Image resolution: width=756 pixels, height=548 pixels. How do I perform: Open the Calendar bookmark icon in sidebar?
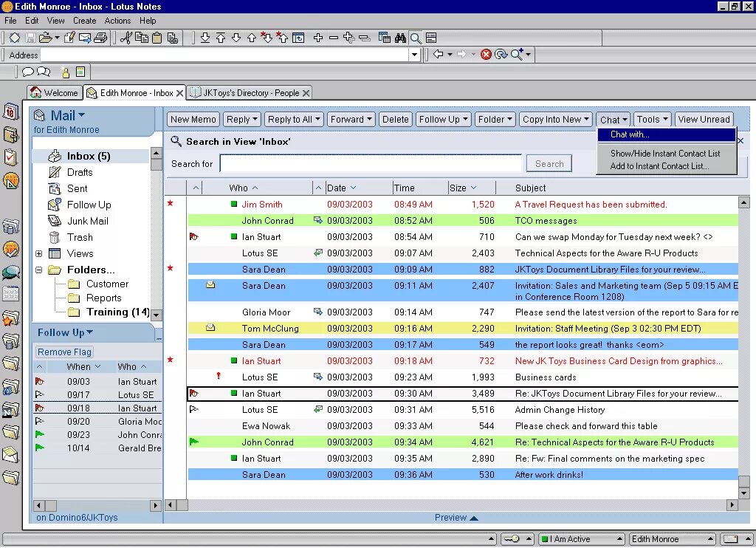click(x=10, y=112)
